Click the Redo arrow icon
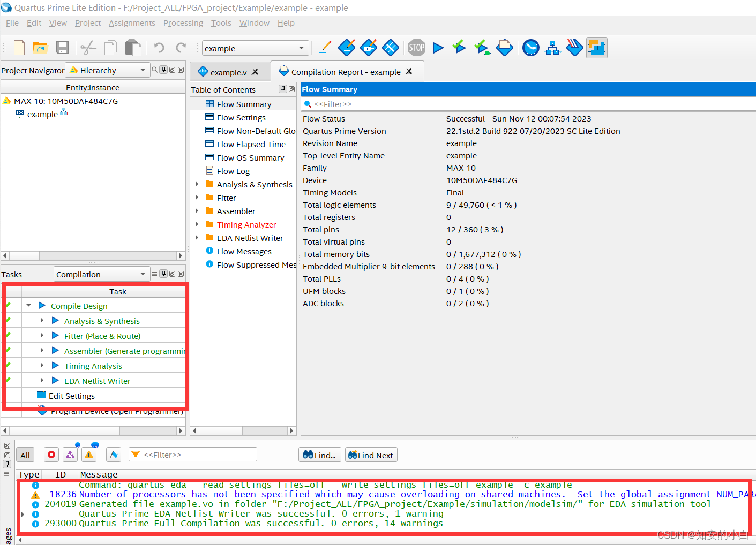756x545 pixels. tap(181, 48)
